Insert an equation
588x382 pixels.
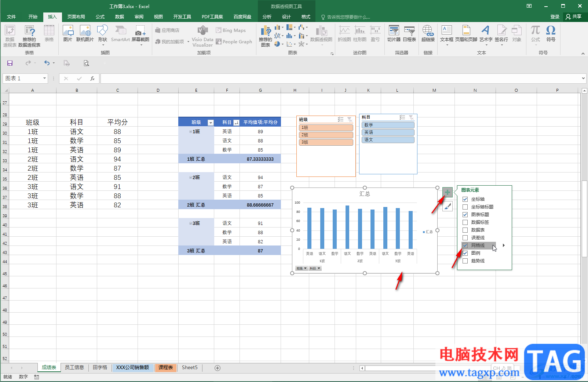pos(536,35)
